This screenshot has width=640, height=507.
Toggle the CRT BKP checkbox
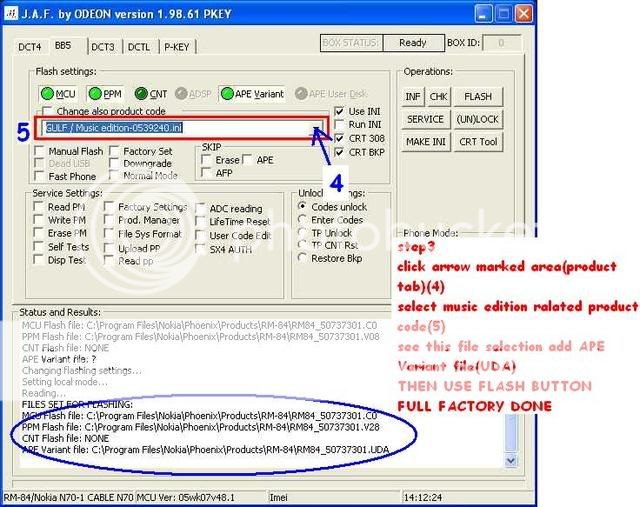339,152
